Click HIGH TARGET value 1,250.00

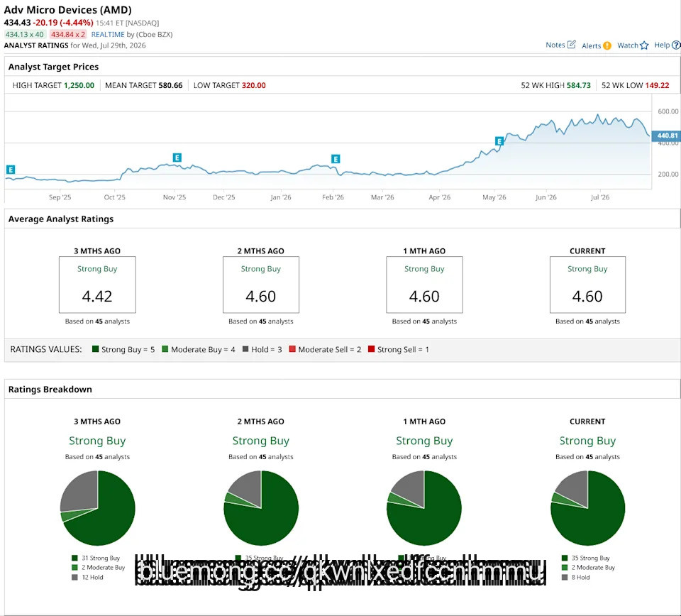point(79,85)
